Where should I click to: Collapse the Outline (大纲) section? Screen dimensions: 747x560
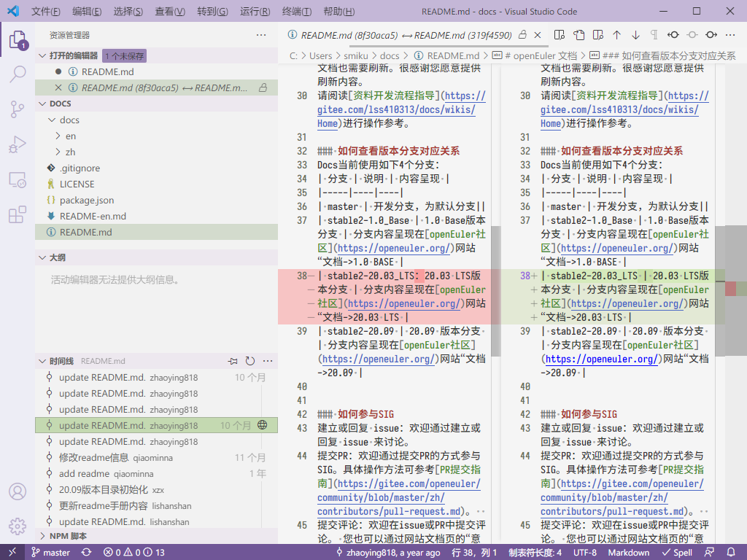(x=42, y=257)
